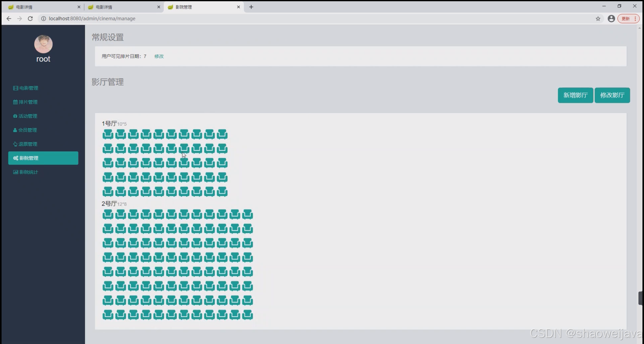The image size is (644, 344).
Task: Click last seat in 1号厅 top row
Action: pos(222,134)
